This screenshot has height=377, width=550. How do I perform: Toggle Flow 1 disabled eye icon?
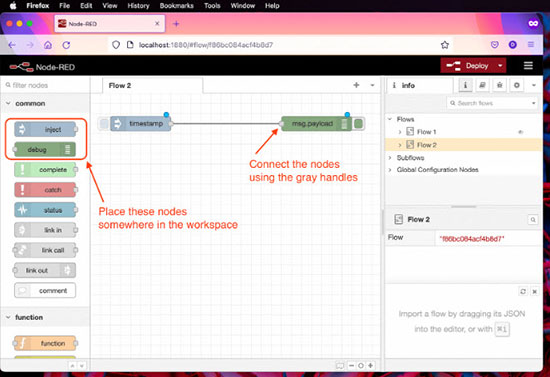[521, 132]
